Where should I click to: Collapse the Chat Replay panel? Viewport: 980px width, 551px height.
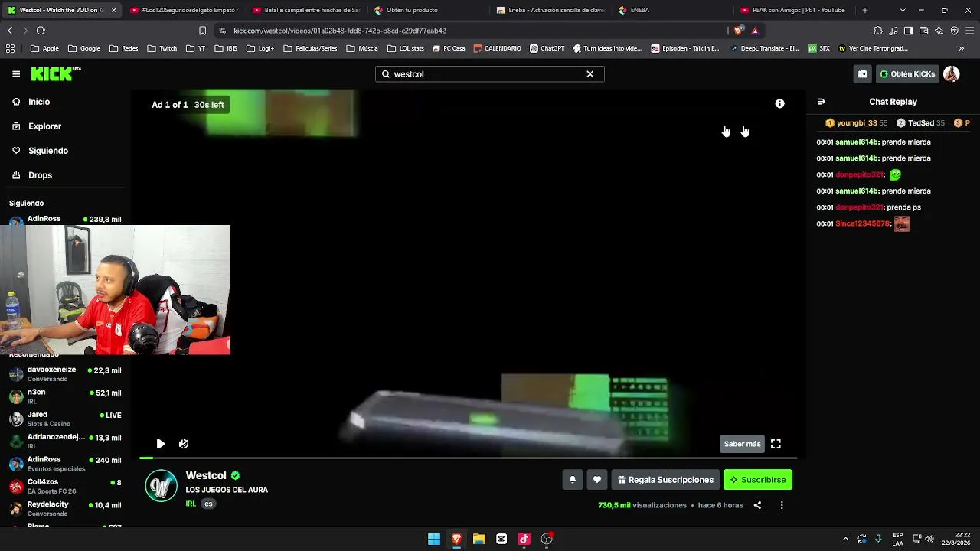822,102
